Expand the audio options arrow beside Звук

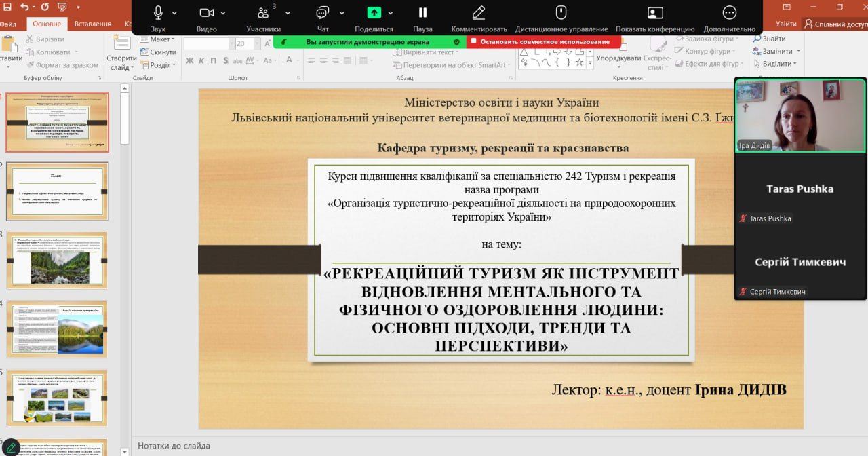pyautogui.click(x=175, y=13)
